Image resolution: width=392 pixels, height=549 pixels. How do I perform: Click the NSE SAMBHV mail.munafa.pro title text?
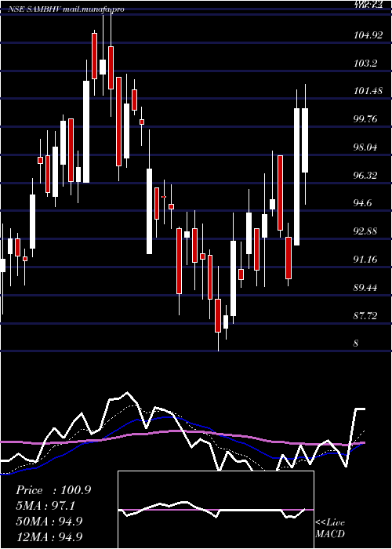[x=66, y=9]
